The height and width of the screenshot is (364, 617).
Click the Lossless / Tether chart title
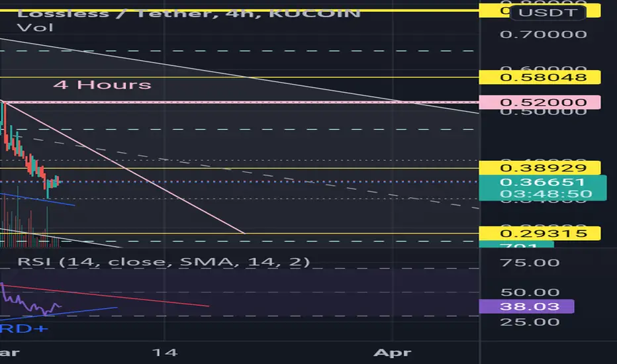point(189,14)
